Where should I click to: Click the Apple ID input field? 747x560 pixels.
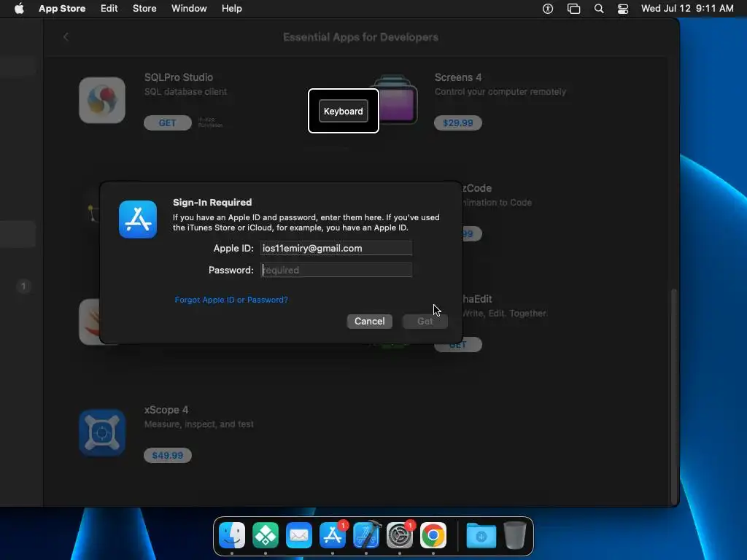(336, 248)
